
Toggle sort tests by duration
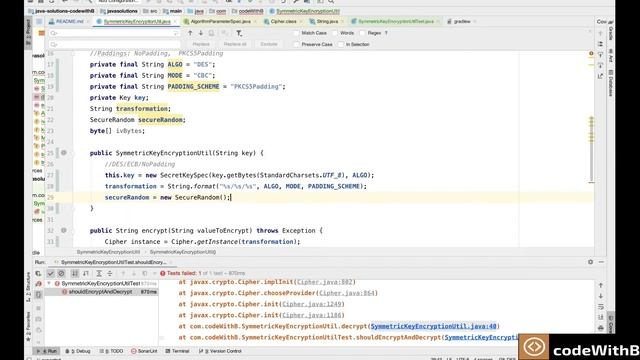coord(86,273)
